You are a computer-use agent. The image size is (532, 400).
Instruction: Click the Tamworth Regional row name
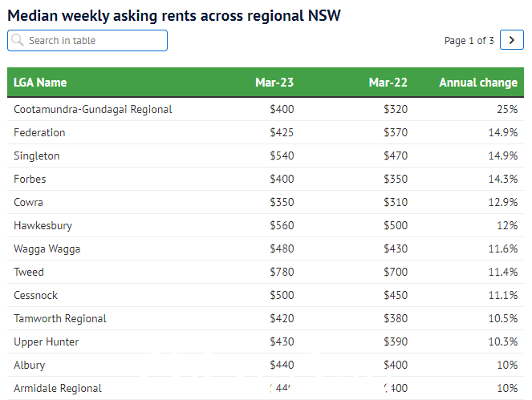tap(60, 318)
